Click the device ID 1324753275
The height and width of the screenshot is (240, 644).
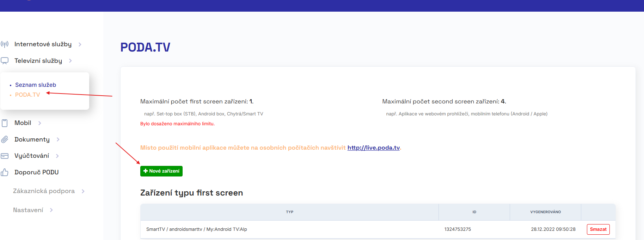coord(458,229)
